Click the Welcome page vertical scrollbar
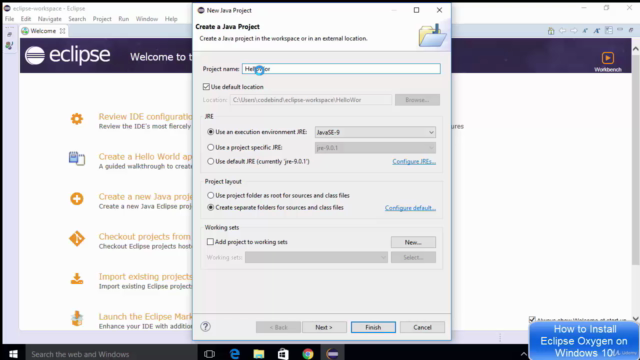This screenshot has width=640, height=360. point(636,159)
